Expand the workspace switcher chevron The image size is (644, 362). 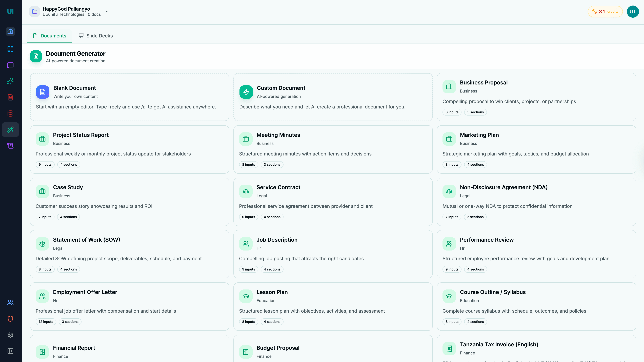pos(107,11)
